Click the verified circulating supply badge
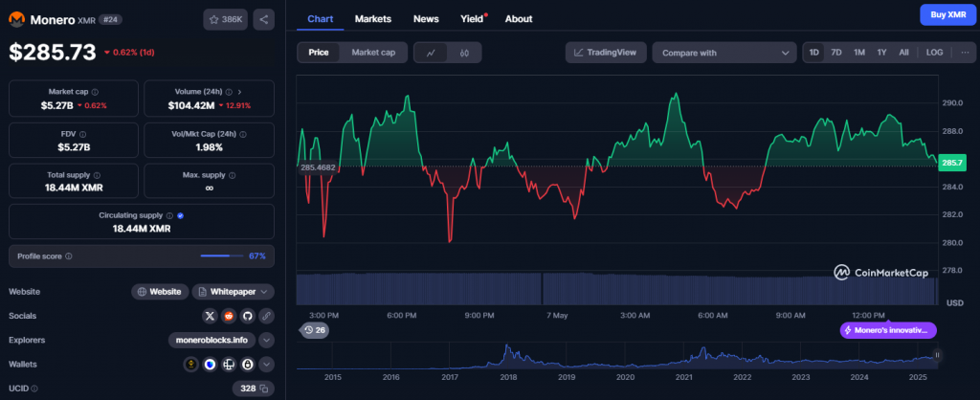 180,215
